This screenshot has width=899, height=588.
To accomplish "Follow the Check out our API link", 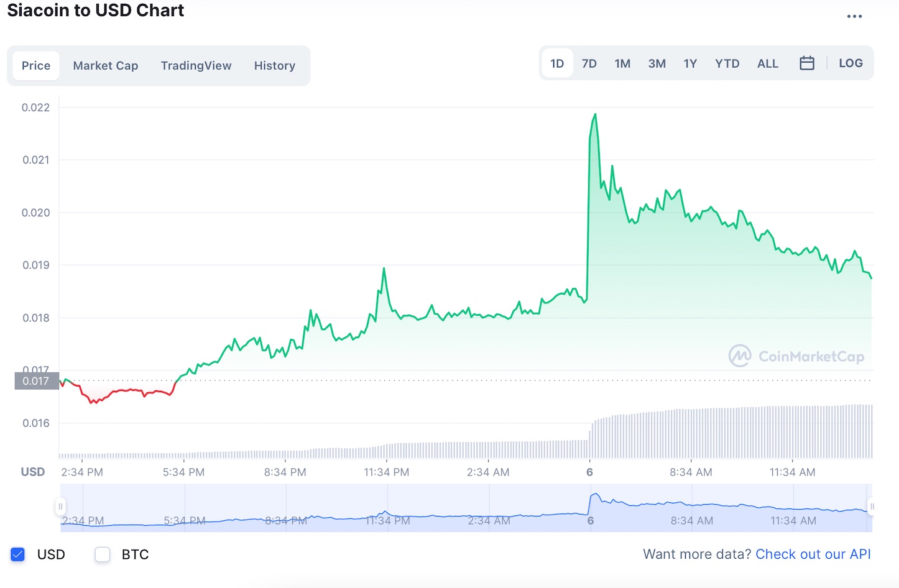I will (813, 554).
